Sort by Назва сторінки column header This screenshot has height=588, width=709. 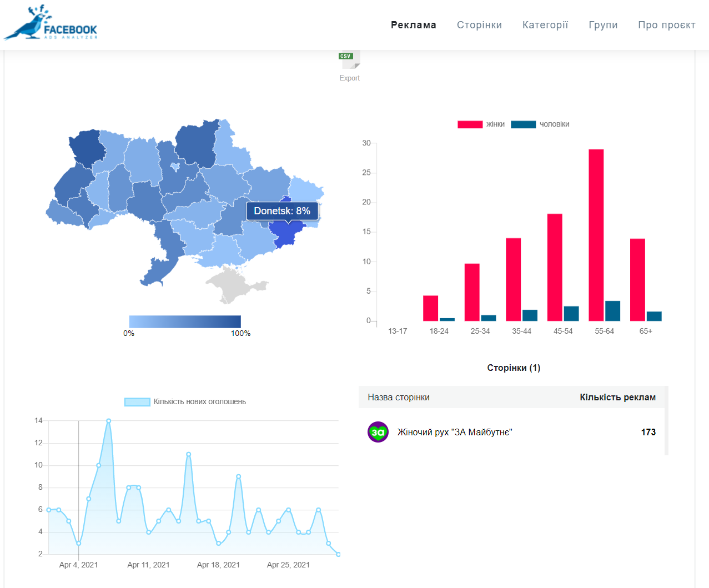[399, 397]
